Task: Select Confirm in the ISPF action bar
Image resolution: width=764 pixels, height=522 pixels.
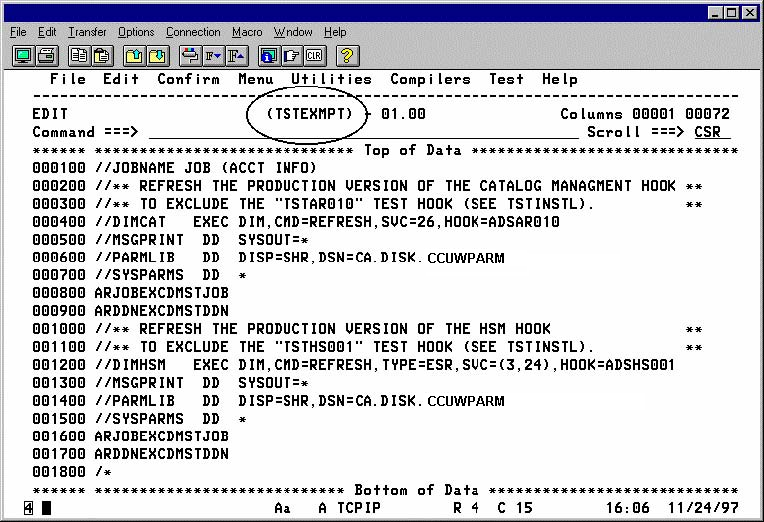Action: (188, 79)
